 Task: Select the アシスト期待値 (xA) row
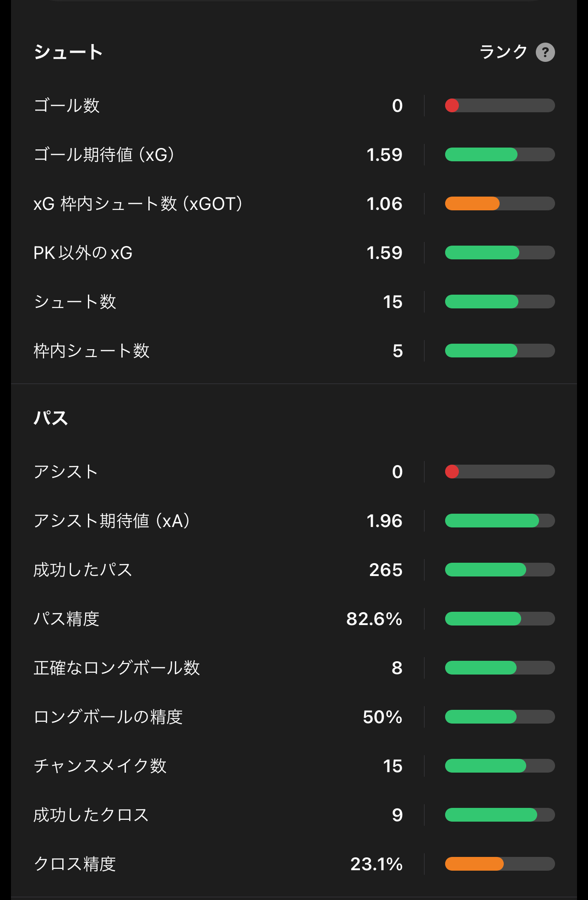pyautogui.click(x=294, y=521)
